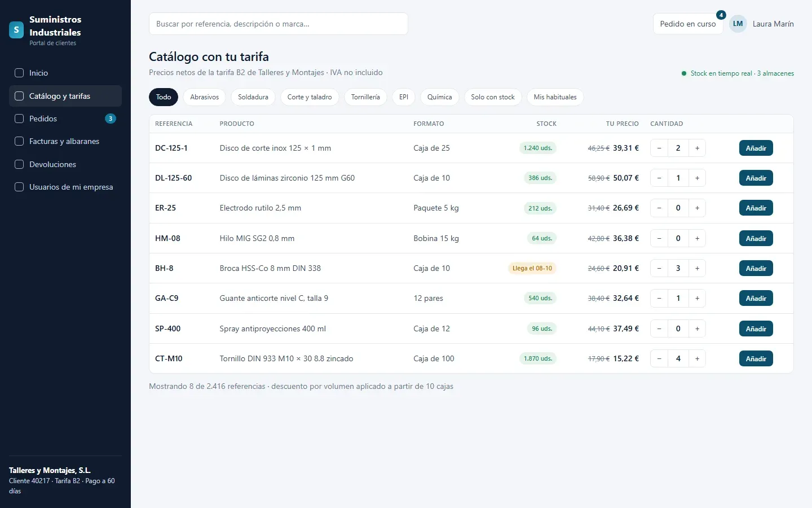Open Pedidos in the sidebar
The height and width of the screenshot is (508, 812).
tap(65, 119)
